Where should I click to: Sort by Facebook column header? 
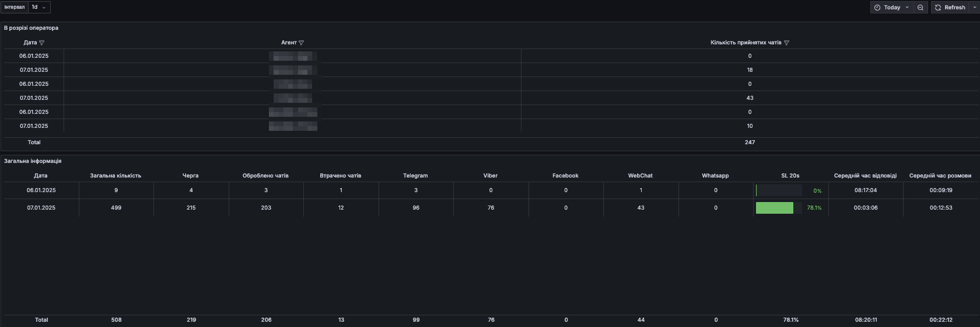tap(565, 176)
